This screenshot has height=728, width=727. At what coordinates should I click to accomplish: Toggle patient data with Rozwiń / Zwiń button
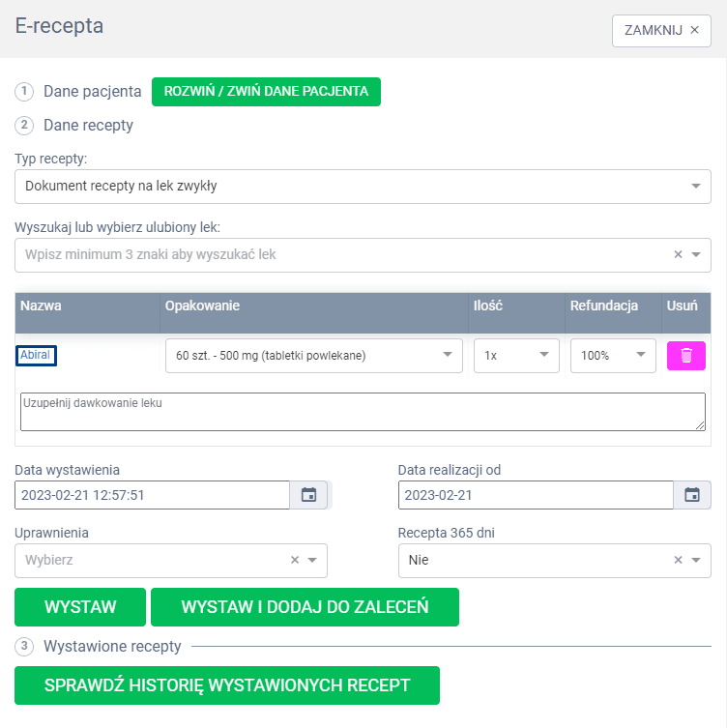pyautogui.click(x=266, y=92)
